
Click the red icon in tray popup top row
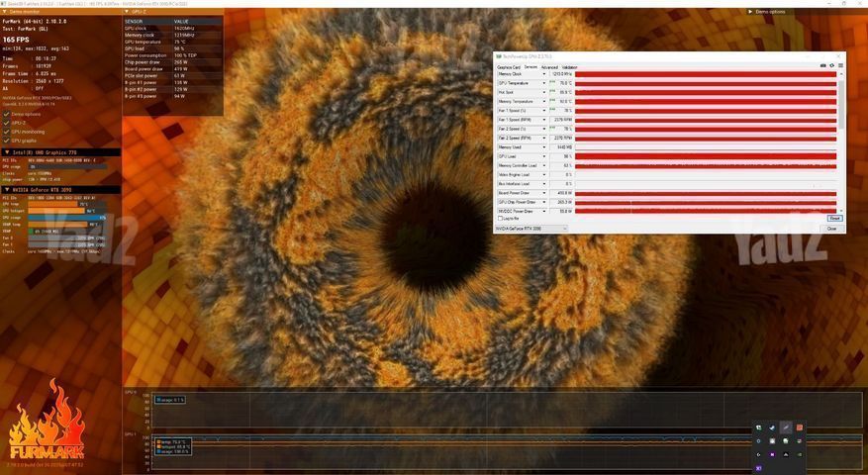tap(800, 427)
